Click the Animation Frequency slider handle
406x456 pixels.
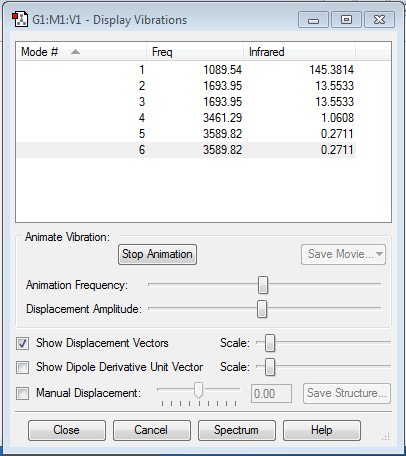[263, 285]
